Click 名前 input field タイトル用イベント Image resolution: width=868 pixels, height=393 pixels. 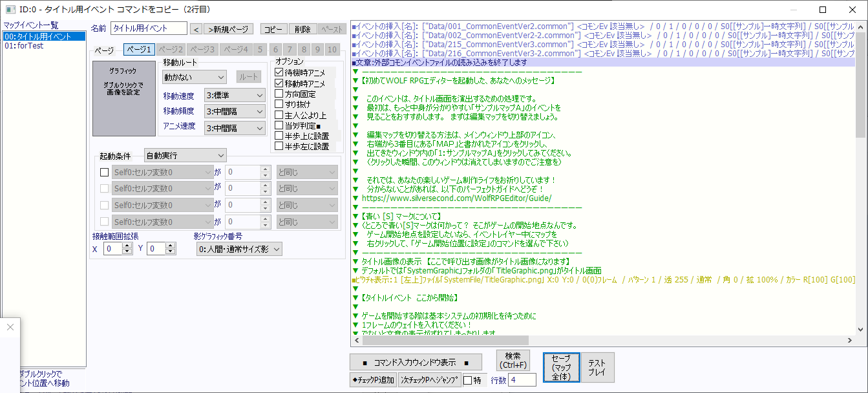pyautogui.click(x=148, y=28)
